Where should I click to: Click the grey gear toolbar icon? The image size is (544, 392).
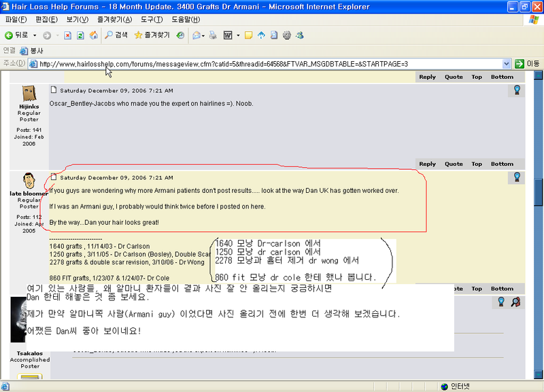(287, 35)
